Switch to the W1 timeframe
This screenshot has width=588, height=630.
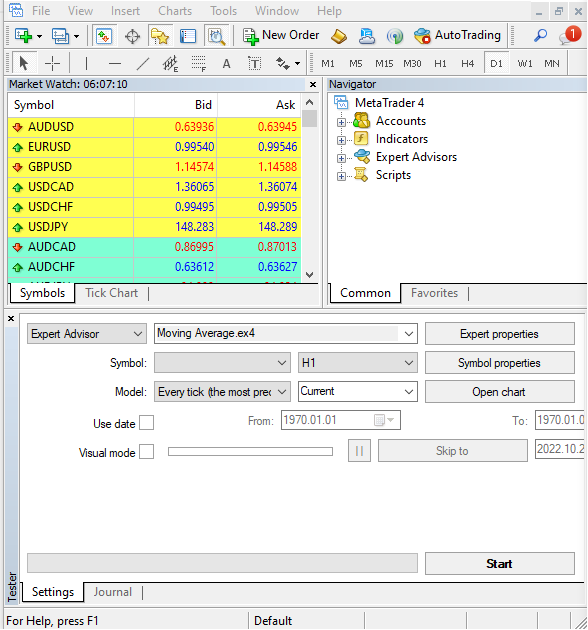click(525, 63)
